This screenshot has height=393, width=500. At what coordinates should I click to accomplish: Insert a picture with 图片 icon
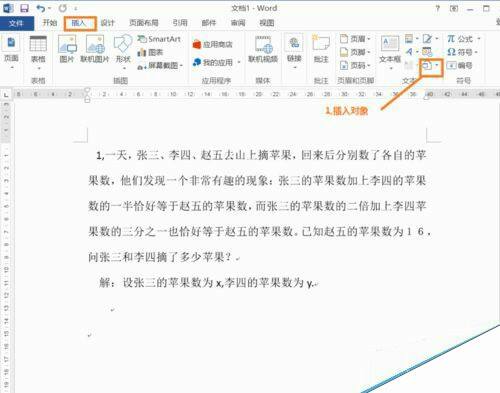pos(67,49)
